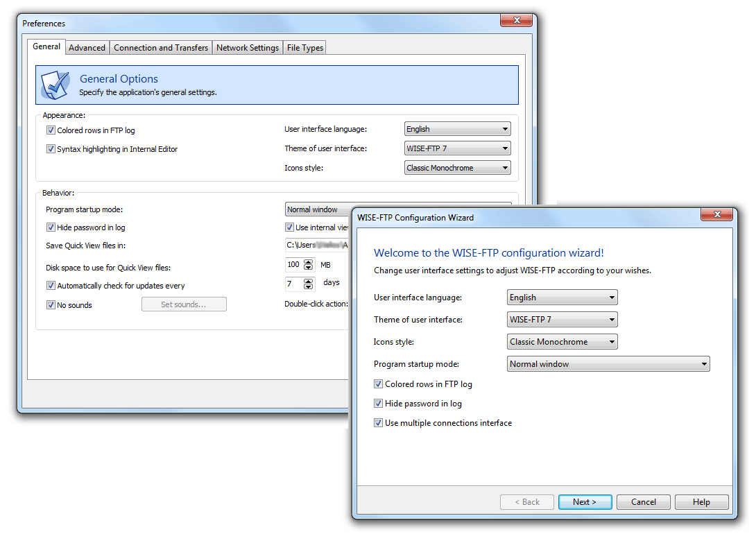Click Cancel in the configuration wizard
The image size is (756, 534).
[643, 501]
